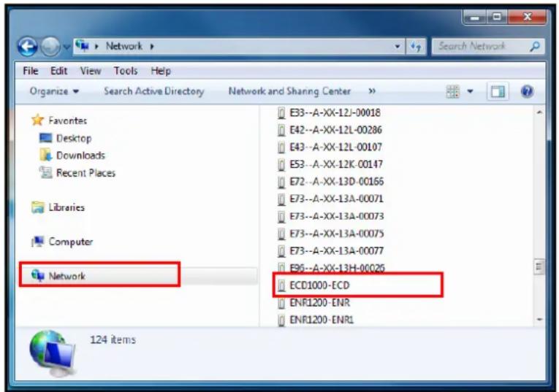Open view options dropdown arrow
The image size is (559, 392).
click(471, 91)
